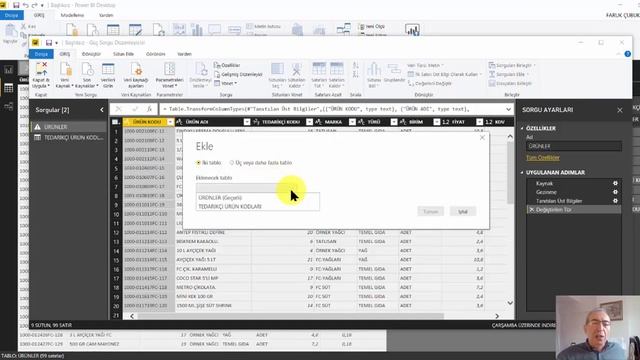Select TEDARİKÇİ ÜRÜN KODL... query

pyautogui.click(x=68, y=138)
